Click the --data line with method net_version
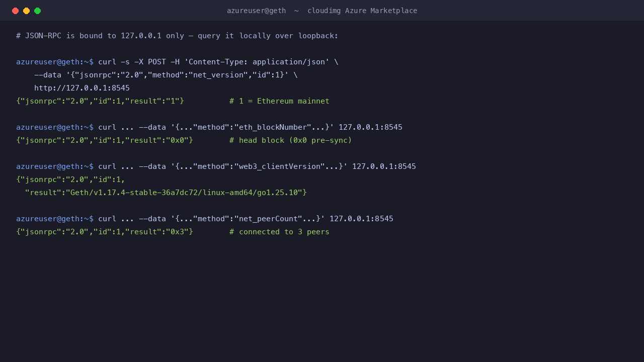The width and height of the screenshot is (644, 362). (166, 75)
